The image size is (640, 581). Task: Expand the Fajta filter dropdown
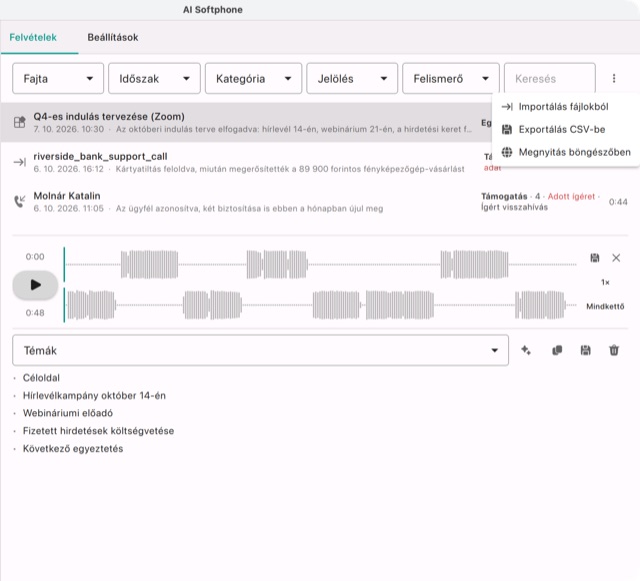point(58,78)
